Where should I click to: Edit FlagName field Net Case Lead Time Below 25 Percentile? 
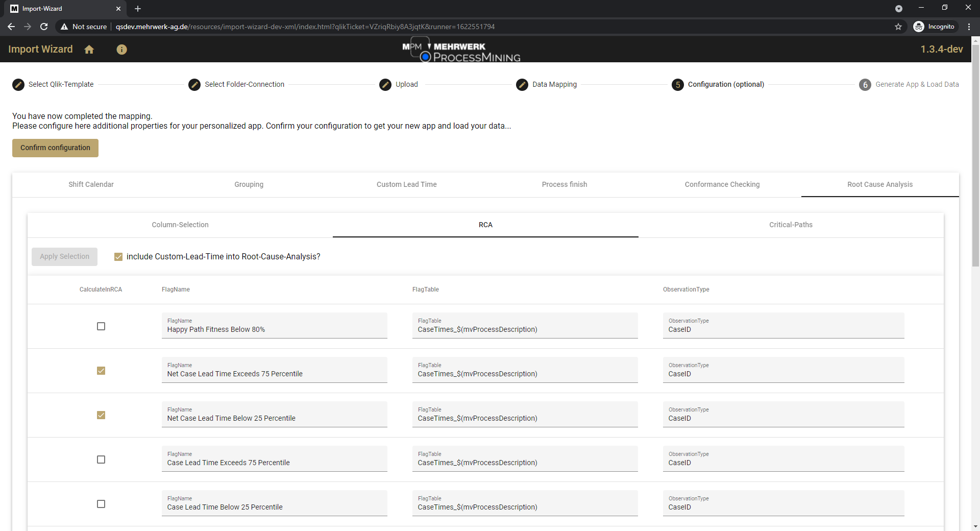click(x=274, y=414)
